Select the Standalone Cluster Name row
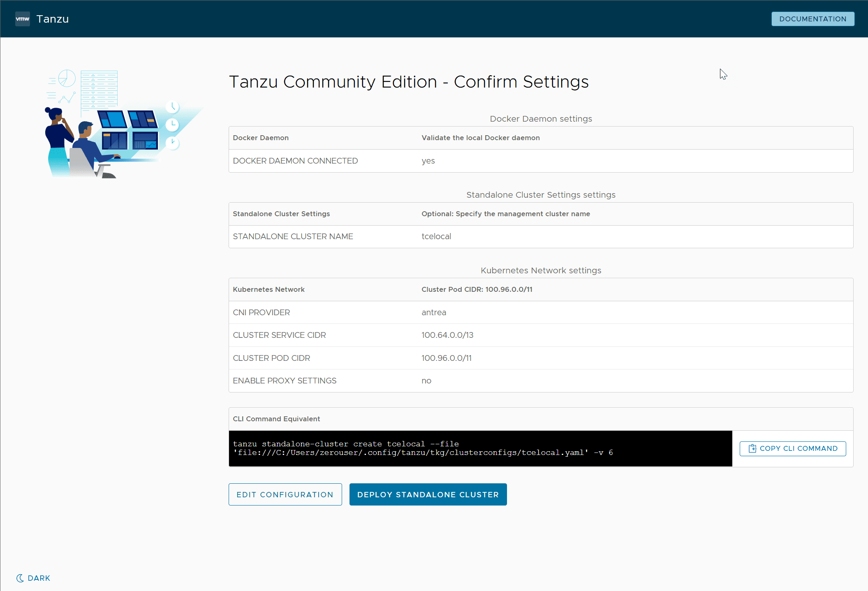Image resolution: width=868 pixels, height=591 pixels. click(x=540, y=237)
